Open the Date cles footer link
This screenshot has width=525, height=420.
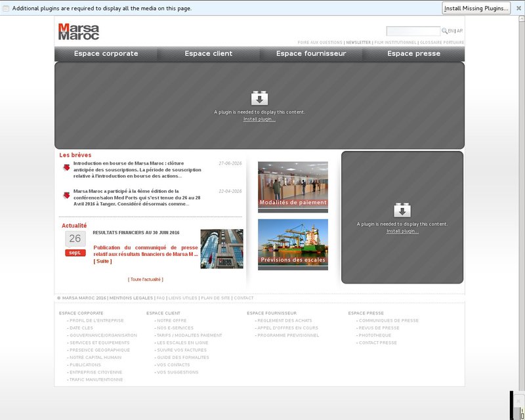coord(81,328)
